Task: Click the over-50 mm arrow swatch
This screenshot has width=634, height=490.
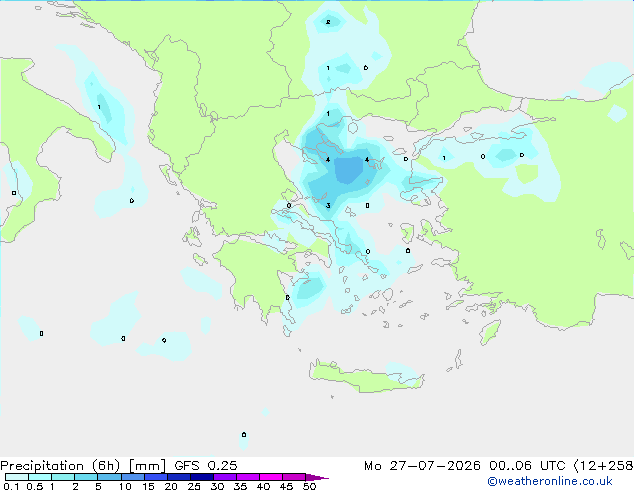Action: (317, 477)
